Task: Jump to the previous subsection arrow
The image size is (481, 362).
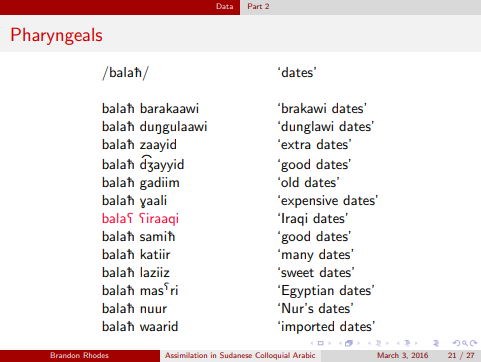Action: tap(369, 343)
